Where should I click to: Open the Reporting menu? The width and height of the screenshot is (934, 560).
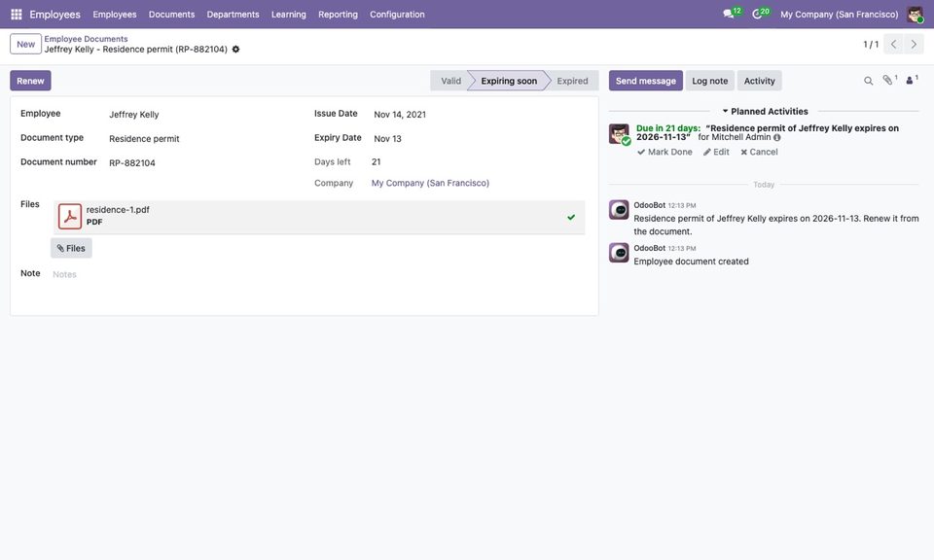point(338,15)
